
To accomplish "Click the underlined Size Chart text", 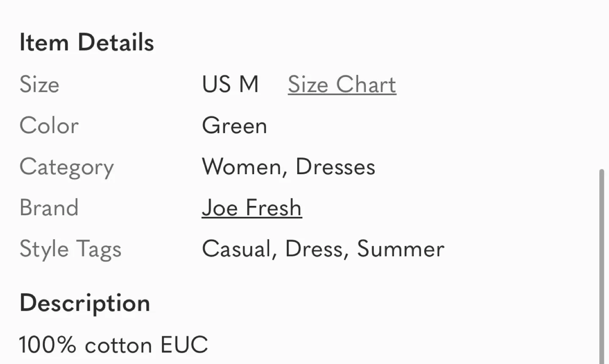I will 342,85.
